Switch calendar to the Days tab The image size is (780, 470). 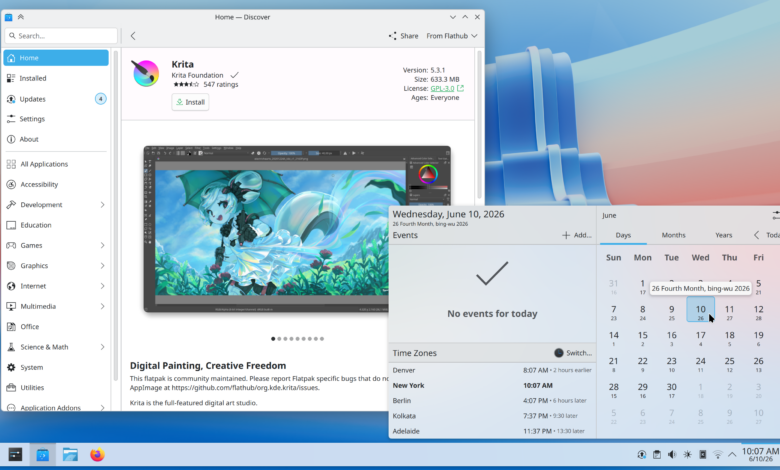point(623,235)
